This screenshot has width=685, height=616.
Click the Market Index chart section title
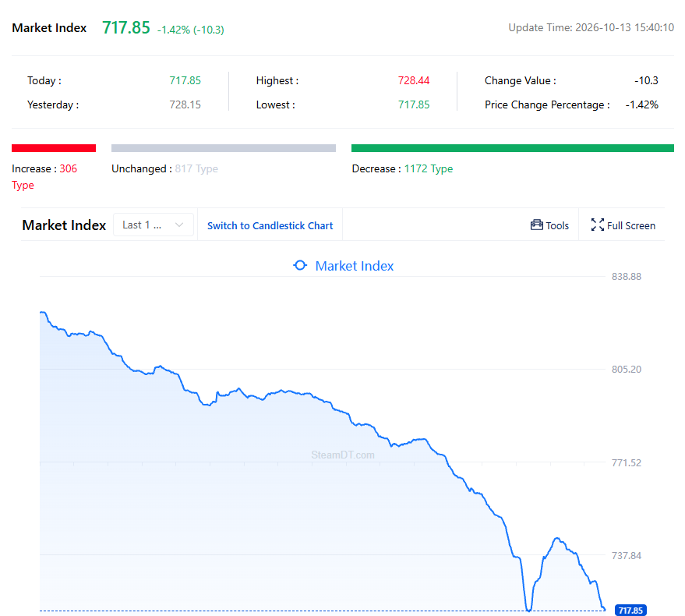tap(64, 225)
